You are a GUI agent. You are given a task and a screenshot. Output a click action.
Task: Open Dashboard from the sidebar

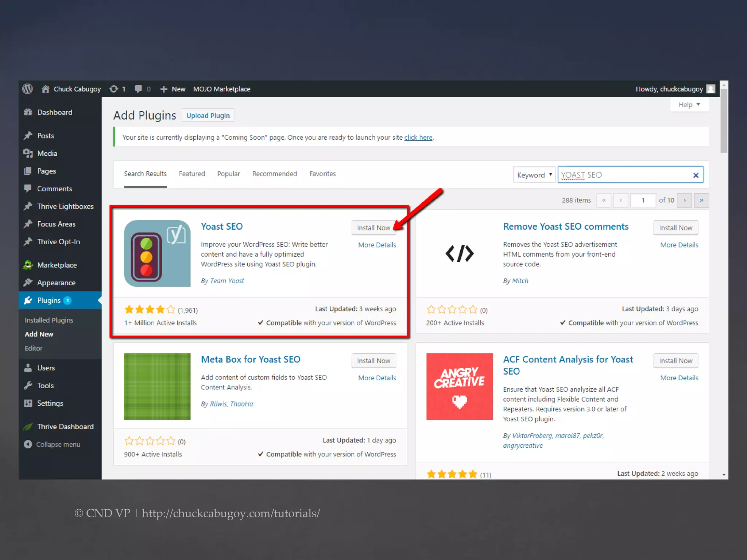tap(54, 112)
